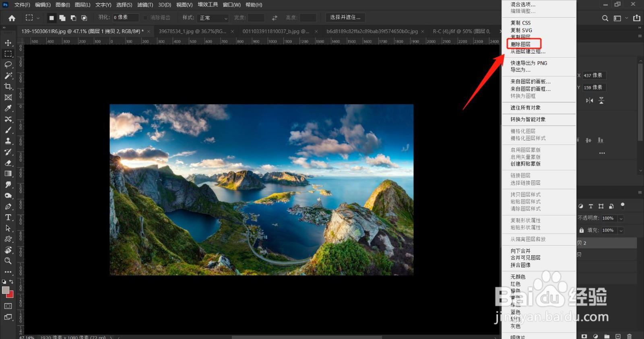Image resolution: width=644 pixels, height=339 pixels.
Task: Select the Move tool
Action: [x=8, y=43]
